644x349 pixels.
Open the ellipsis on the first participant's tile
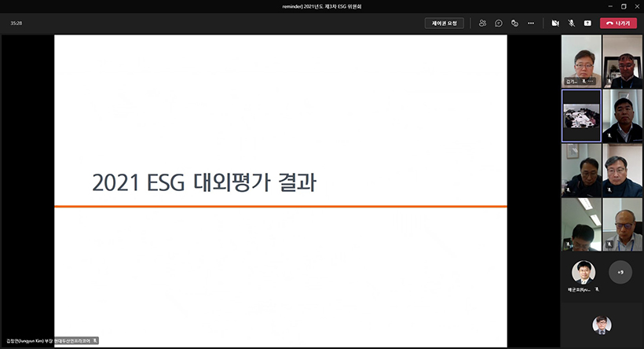[x=591, y=82]
